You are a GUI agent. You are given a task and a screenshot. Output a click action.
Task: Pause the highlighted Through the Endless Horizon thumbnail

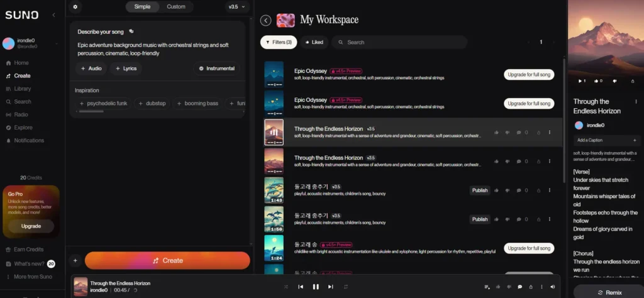coord(274,132)
